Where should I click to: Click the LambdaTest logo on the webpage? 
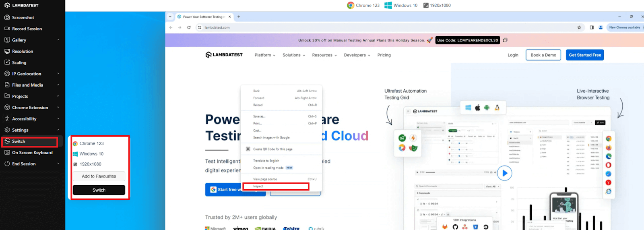[x=224, y=55]
